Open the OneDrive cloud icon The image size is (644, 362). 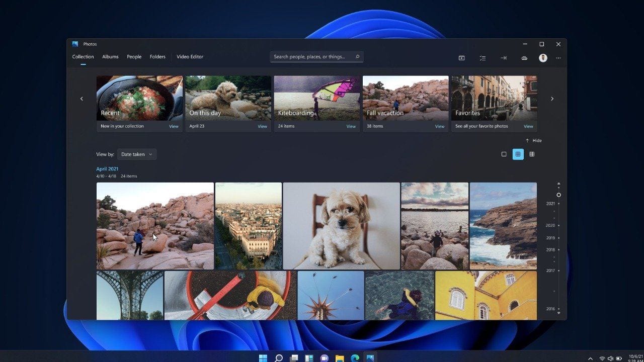pos(524,58)
